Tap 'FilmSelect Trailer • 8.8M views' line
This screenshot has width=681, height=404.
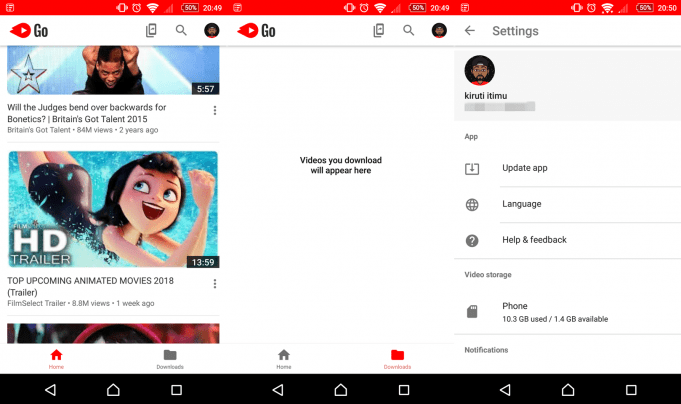click(x=81, y=303)
